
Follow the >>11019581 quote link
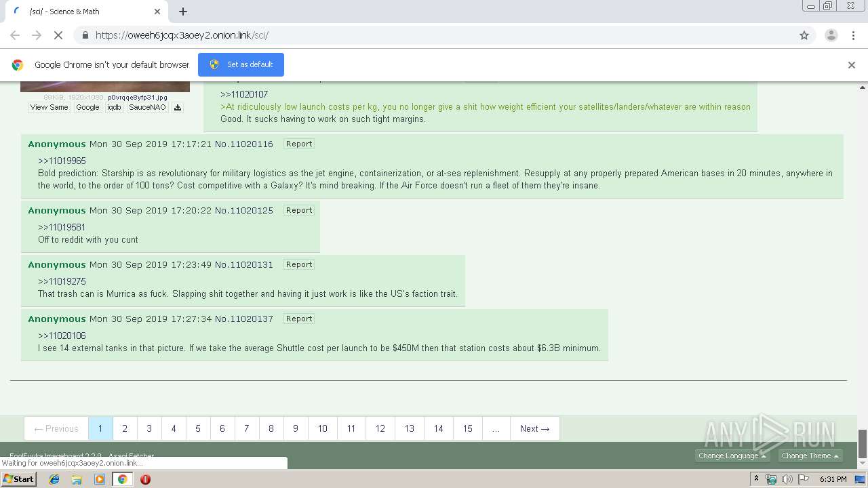62,228
